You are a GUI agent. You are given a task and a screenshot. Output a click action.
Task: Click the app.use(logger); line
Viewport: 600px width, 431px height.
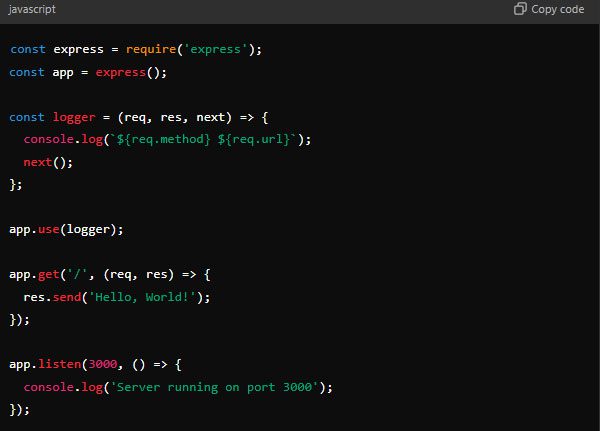66,229
